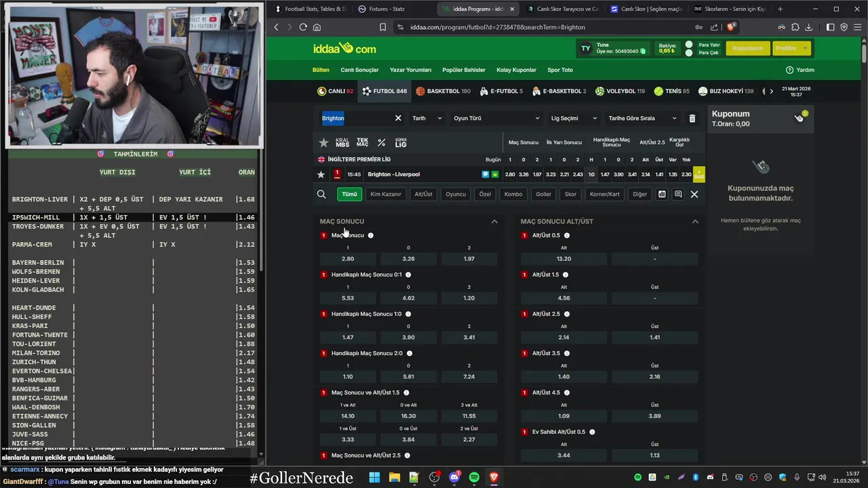Open the comments panel icon in market bar
Screen dimensions: 868x488
(678, 195)
